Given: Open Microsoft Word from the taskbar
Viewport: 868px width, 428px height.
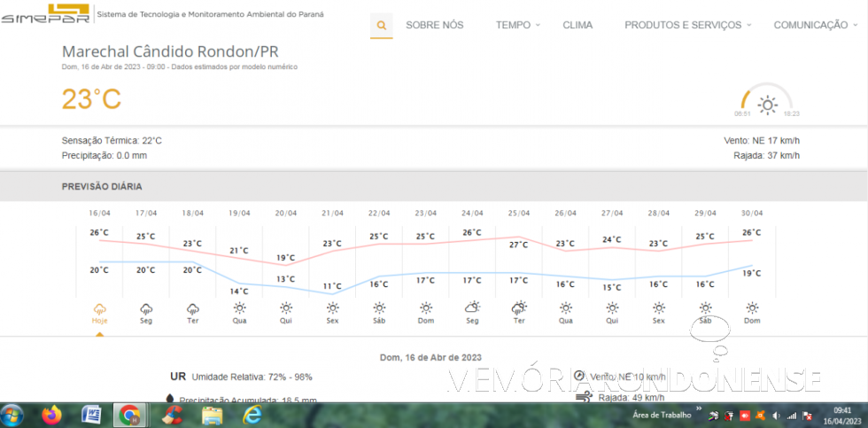Looking at the screenshot, I should [91, 415].
